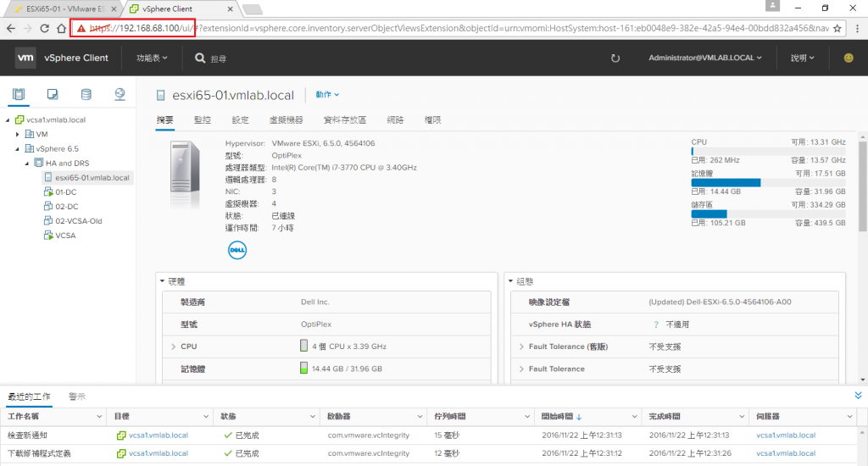Click the browser address bar URL
Image resolution: width=868 pixels, height=466 pixels.
(x=458, y=28)
